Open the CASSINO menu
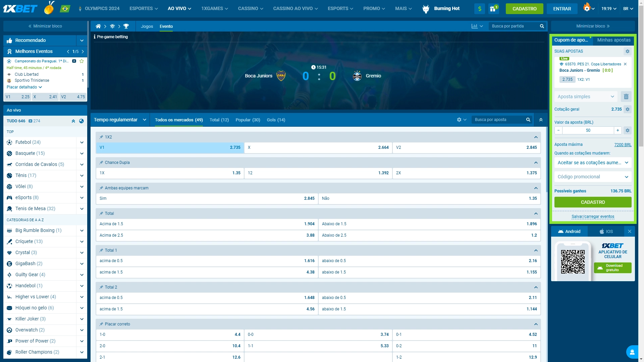Screen dimensions: 644x362 251,9
